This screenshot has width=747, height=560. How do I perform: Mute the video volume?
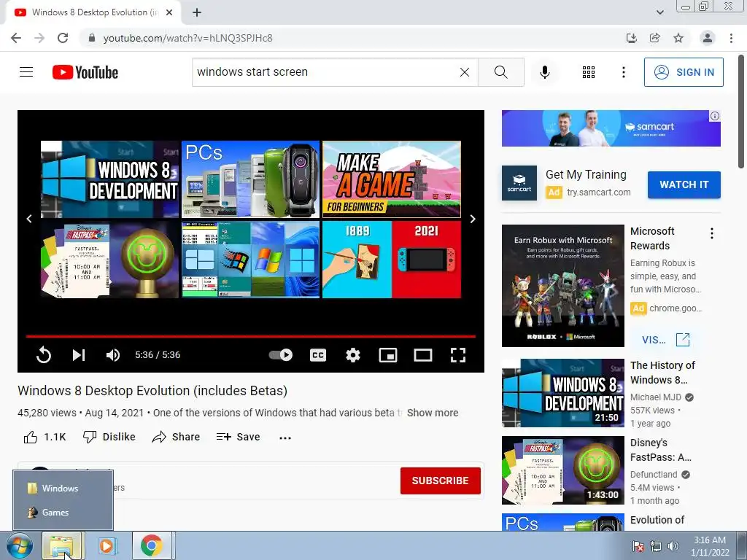[113, 355]
